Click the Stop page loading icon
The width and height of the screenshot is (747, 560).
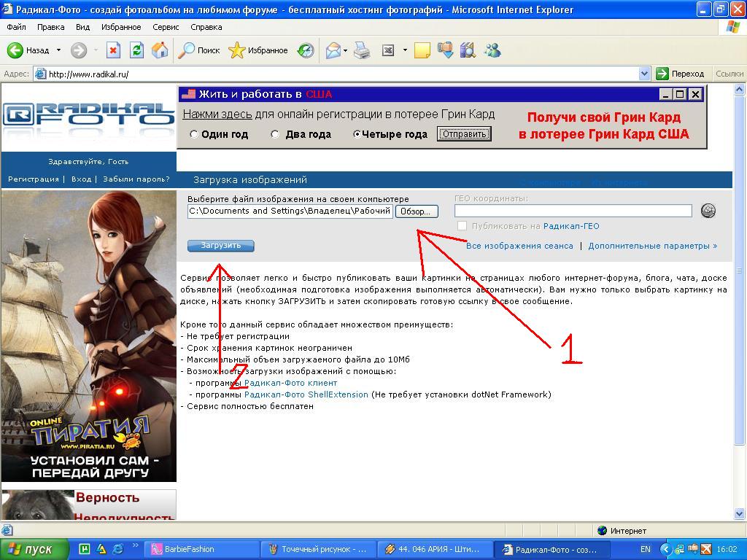coord(113,50)
